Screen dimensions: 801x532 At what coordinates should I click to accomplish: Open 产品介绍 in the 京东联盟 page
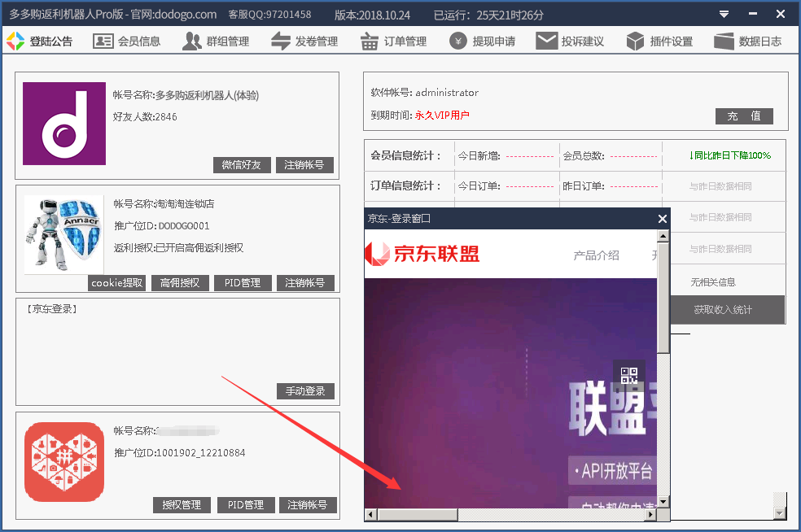[x=596, y=255]
